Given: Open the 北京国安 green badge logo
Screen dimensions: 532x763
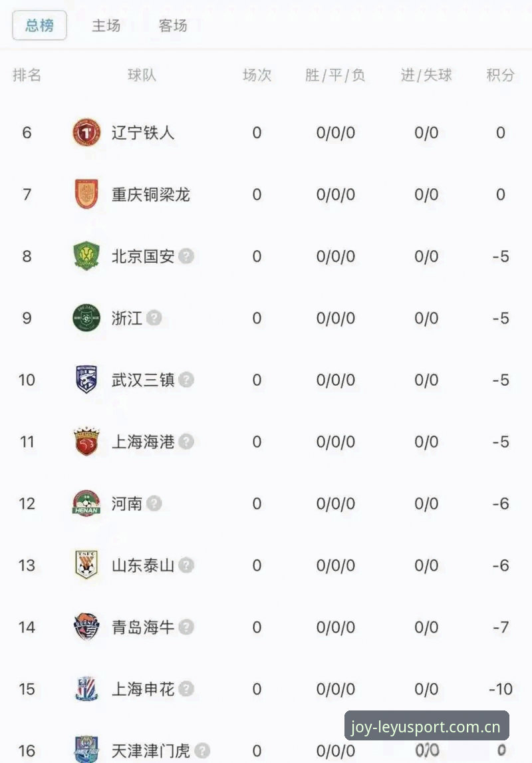Looking at the screenshot, I should coord(86,256).
